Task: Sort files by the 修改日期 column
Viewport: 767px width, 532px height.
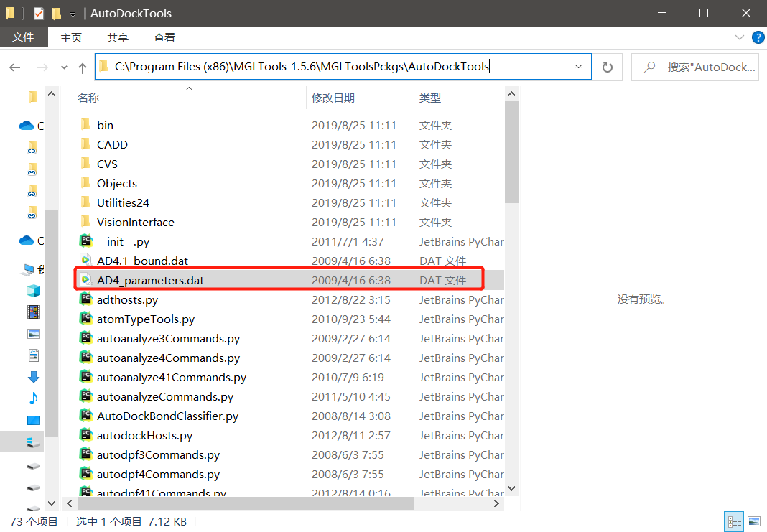Action: coord(333,98)
